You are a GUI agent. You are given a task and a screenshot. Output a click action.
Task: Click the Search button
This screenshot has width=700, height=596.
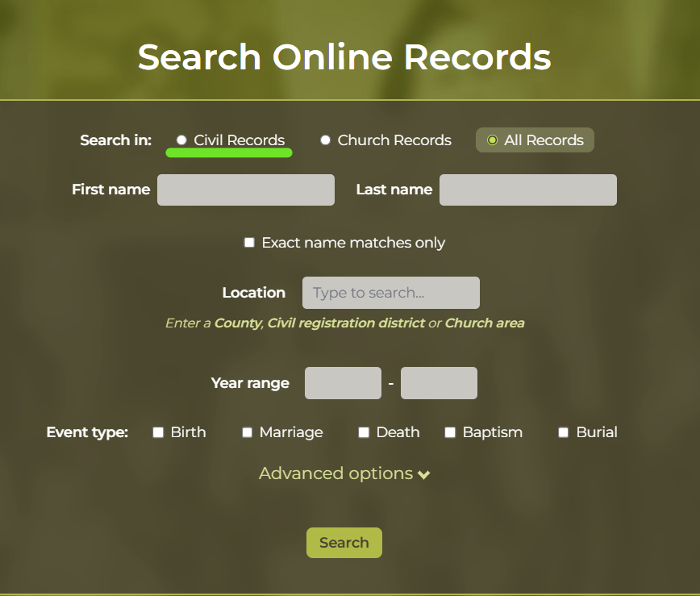pos(344,543)
